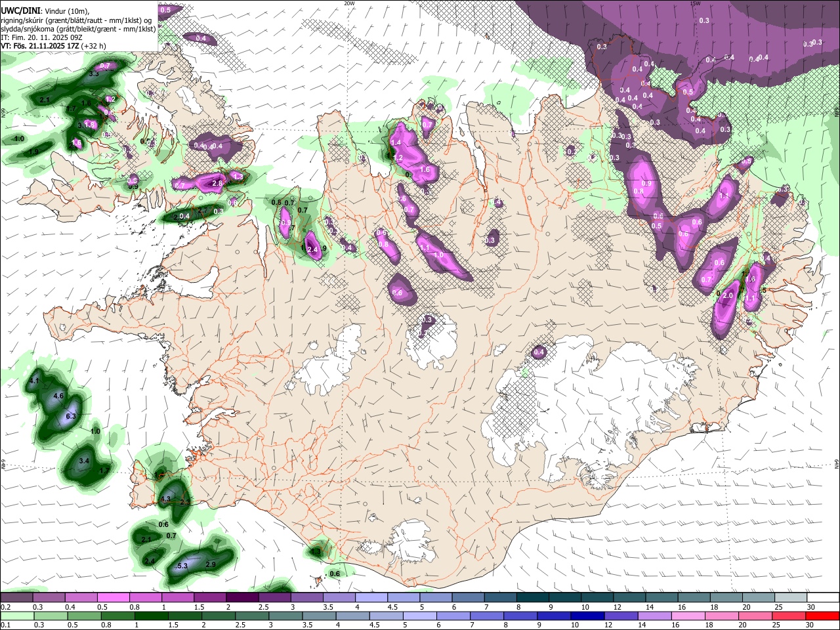The width and height of the screenshot is (840, 630).
Task: Select the '2.9' rain value
Action: pyautogui.click(x=211, y=564)
